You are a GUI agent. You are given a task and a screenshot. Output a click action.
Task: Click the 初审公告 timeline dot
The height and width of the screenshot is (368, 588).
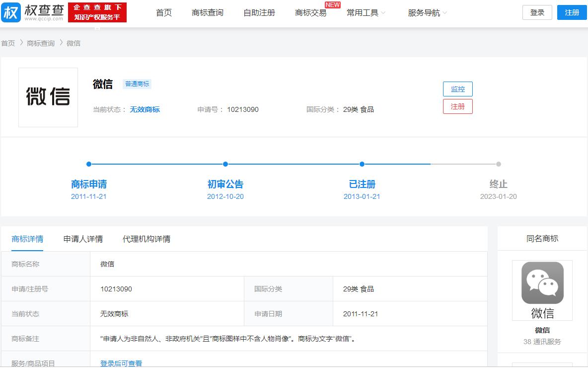225,164
